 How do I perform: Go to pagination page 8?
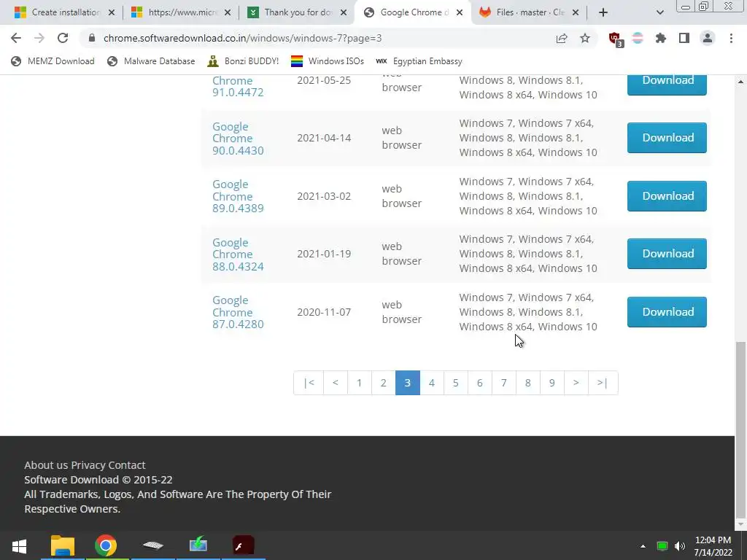[x=528, y=383]
